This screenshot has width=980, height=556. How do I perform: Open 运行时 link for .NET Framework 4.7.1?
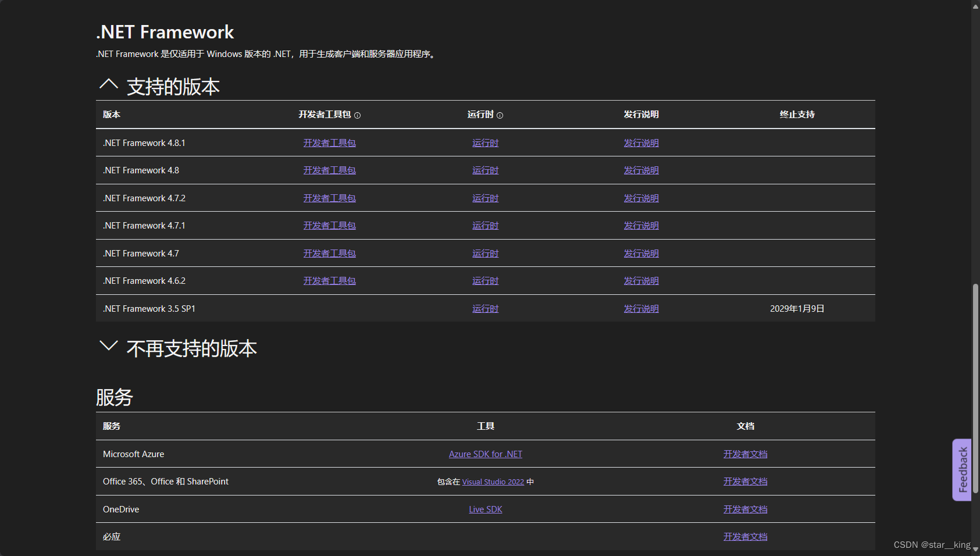pos(486,226)
